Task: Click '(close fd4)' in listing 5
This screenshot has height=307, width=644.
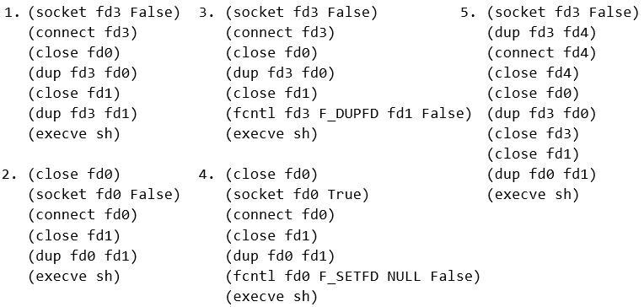Action: click(533, 73)
